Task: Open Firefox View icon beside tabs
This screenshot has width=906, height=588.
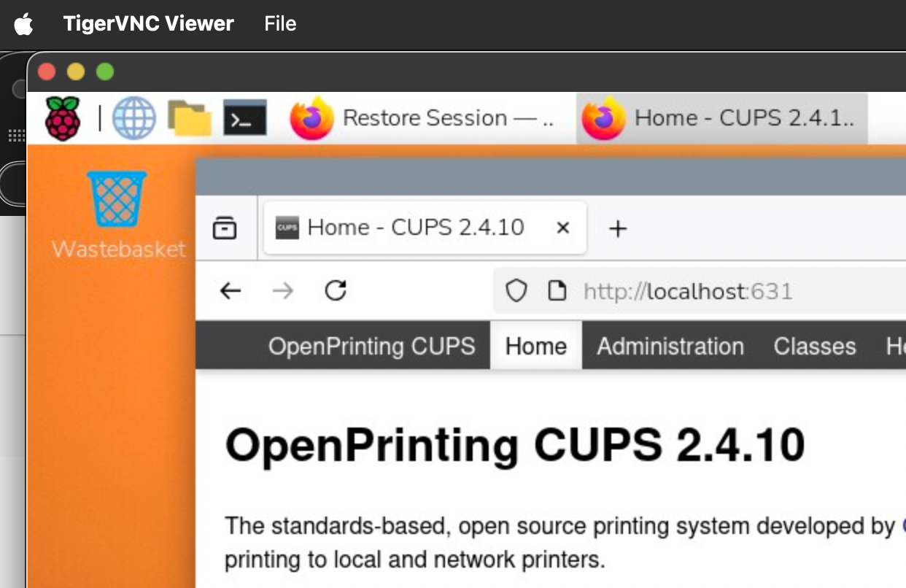Action: click(225, 228)
